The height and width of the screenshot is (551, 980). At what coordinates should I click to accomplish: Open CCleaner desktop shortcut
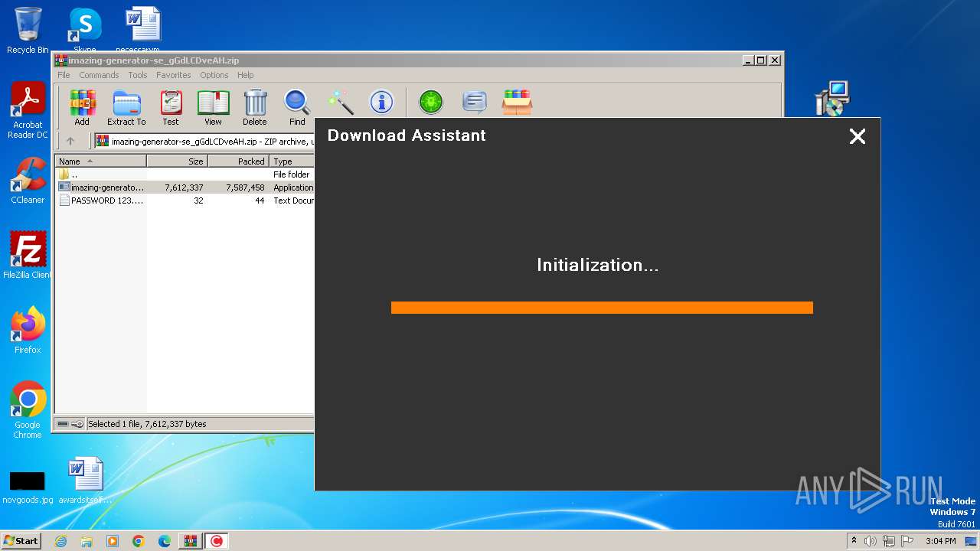28,181
